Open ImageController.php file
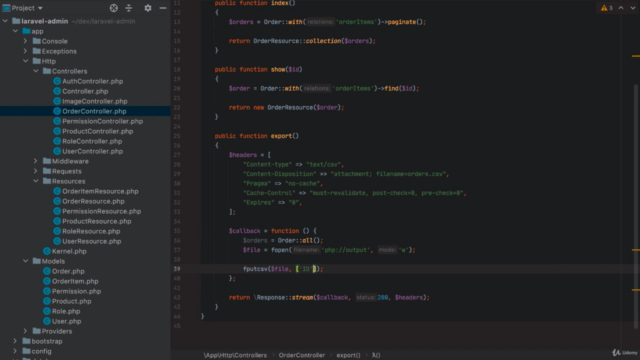 [95, 101]
